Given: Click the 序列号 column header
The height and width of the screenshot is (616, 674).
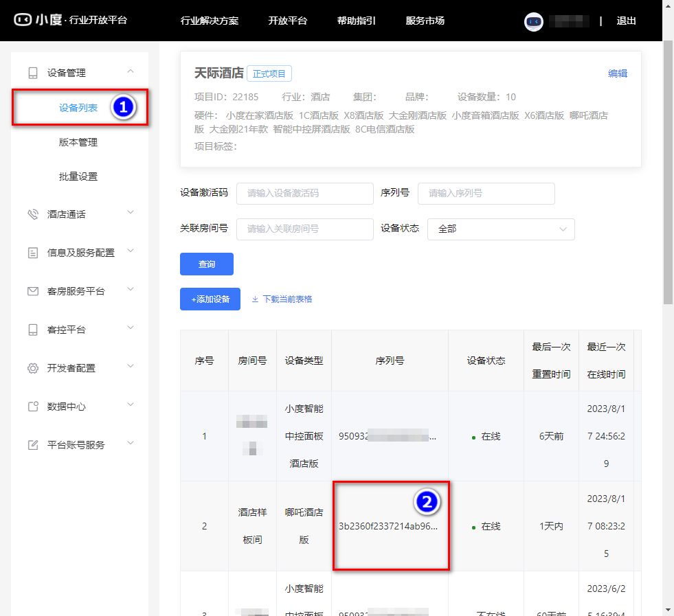Looking at the screenshot, I should click(x=390, y=361).
